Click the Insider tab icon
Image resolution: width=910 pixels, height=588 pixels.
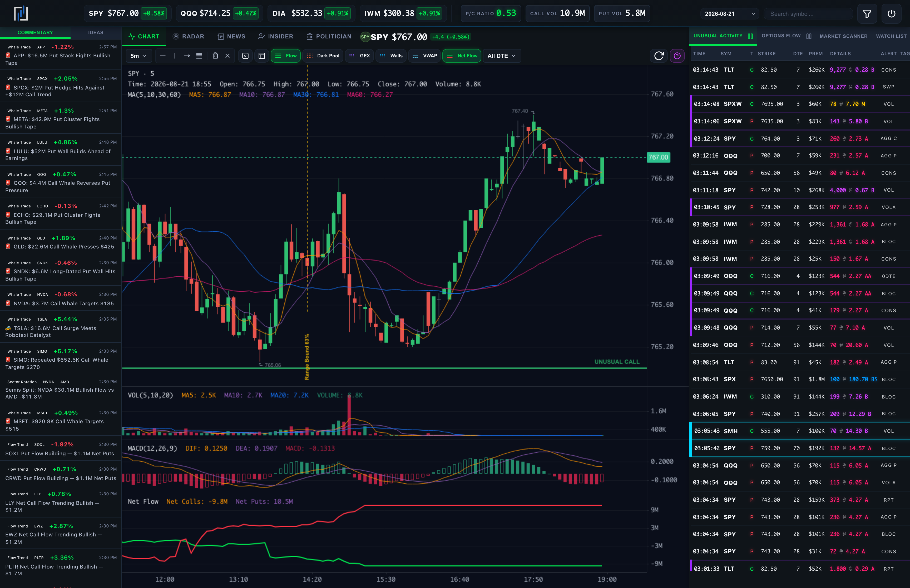tap(261, 36)
